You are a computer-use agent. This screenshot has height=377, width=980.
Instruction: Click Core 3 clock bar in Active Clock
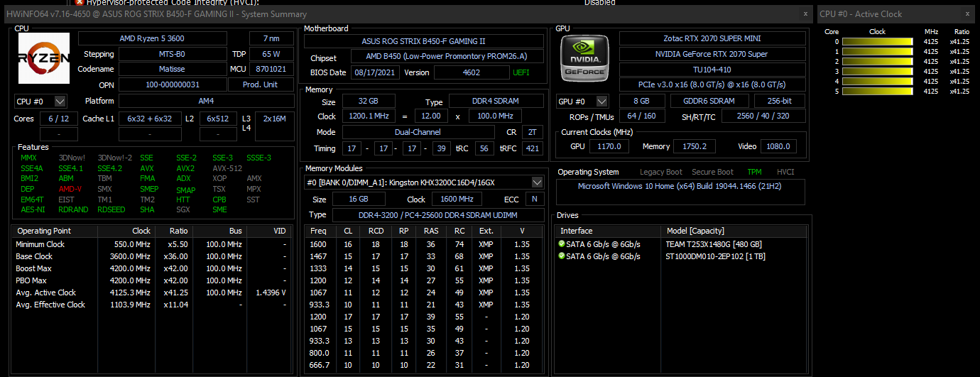click(x=877, y=72)
